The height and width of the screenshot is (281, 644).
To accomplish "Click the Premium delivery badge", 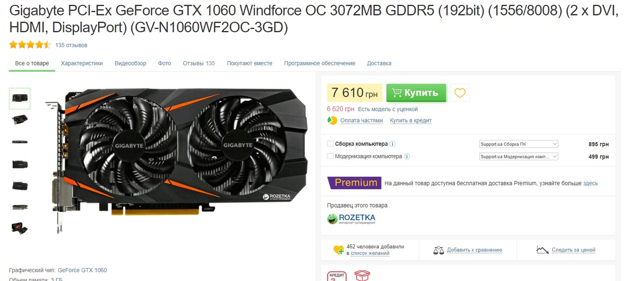I will [x=354, y=183].
